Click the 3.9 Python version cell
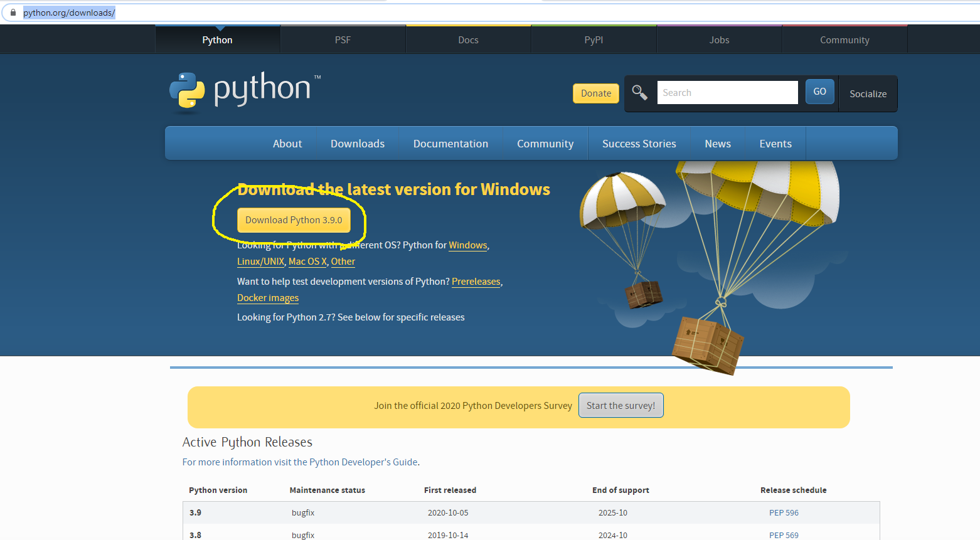980x540 pixels. [195, 512]
